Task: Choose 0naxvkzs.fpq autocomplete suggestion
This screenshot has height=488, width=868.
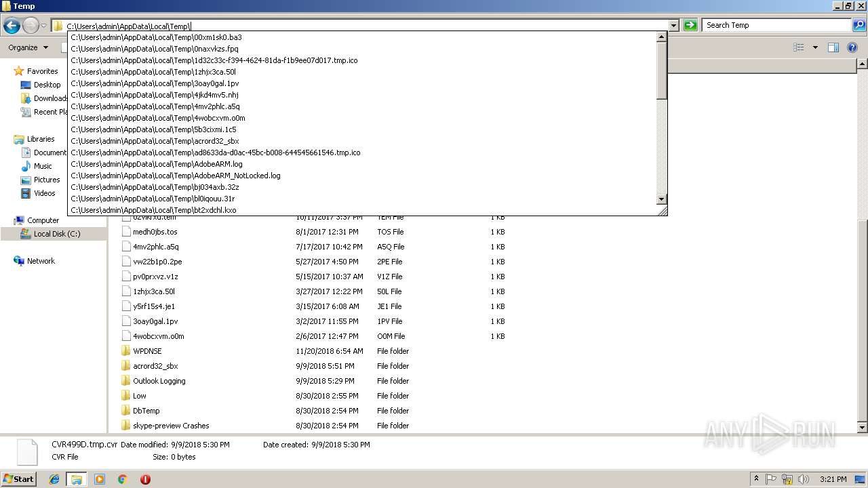Action: pyautogui.click(x=363, y=49)
